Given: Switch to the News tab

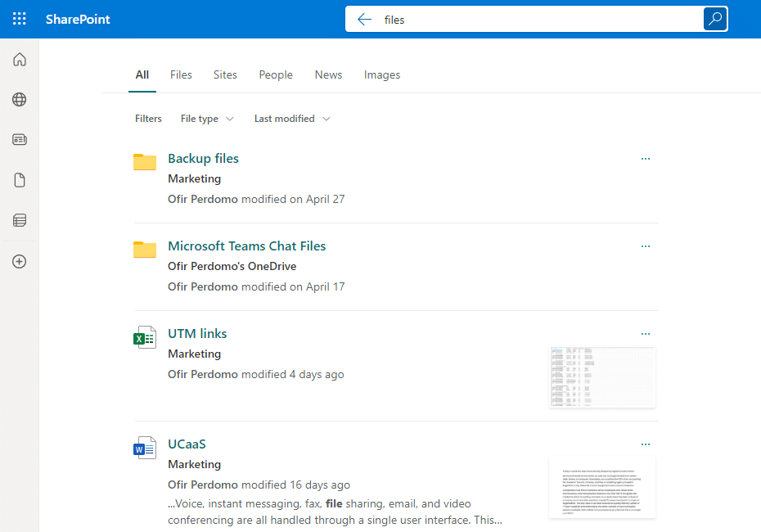Looking at the screenshot, I should click(329, 74).
